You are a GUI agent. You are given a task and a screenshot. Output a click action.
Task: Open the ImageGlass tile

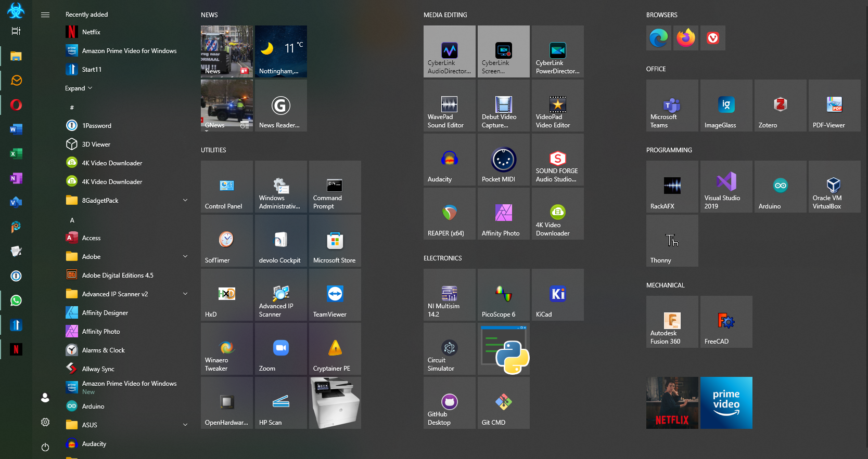[x=726, y=106]
